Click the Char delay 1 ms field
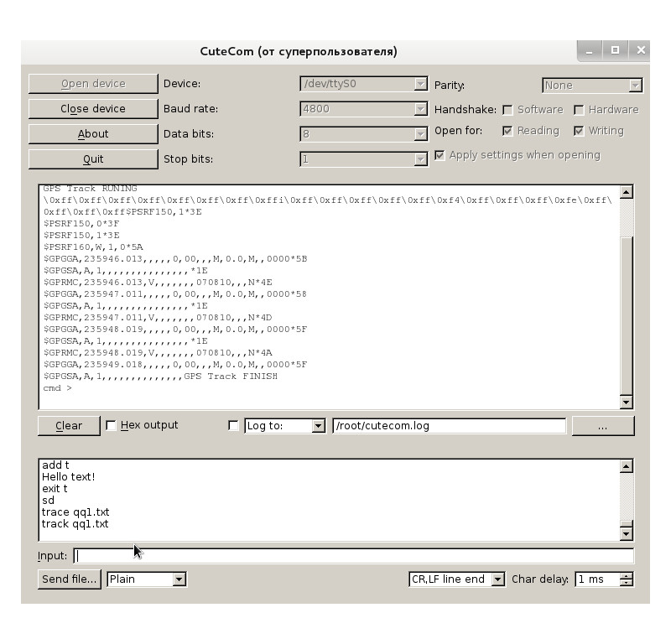The height and width of the screenshot is (644, 671). 598,579
